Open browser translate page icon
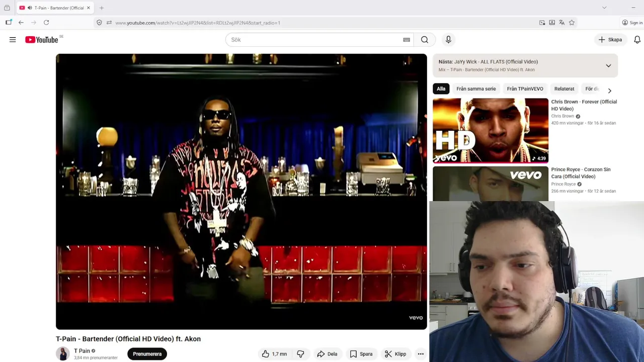The height and width of the screenshot is (362, 644). tap(561, 23)
